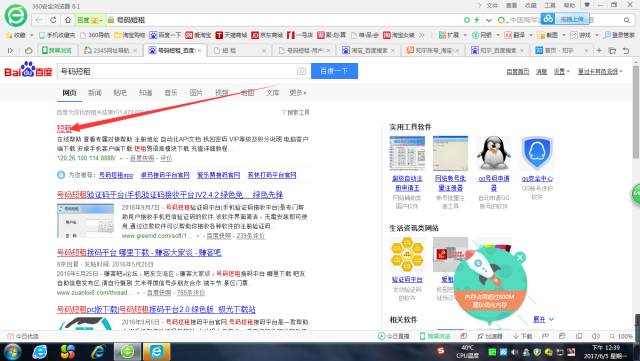Open the 文件 menu

[492, 5]
